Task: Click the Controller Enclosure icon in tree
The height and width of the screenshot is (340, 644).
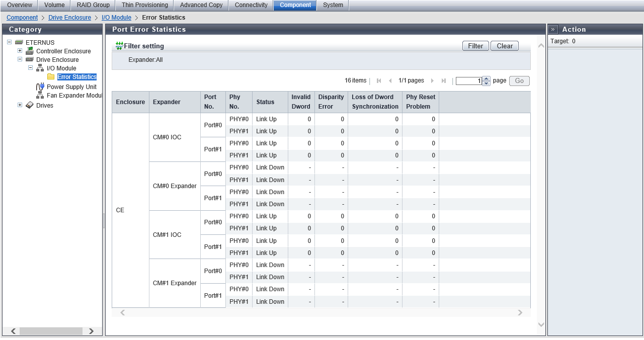Action: coord(30,51)
